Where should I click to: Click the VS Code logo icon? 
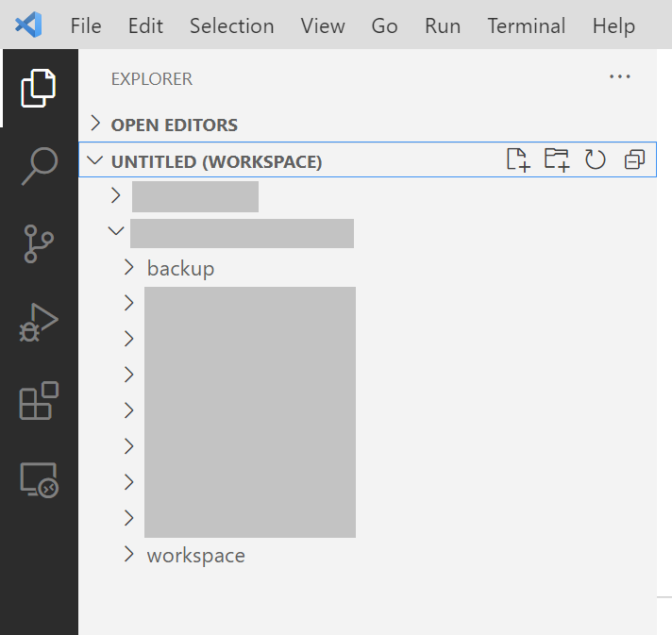(28, 25)
